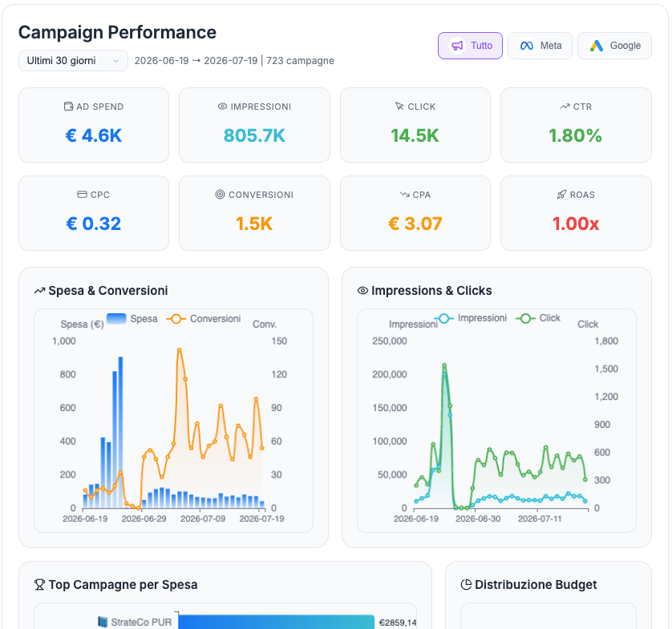
Task: Click the Google Ads logo icon
Action: [x=597, y=46]
